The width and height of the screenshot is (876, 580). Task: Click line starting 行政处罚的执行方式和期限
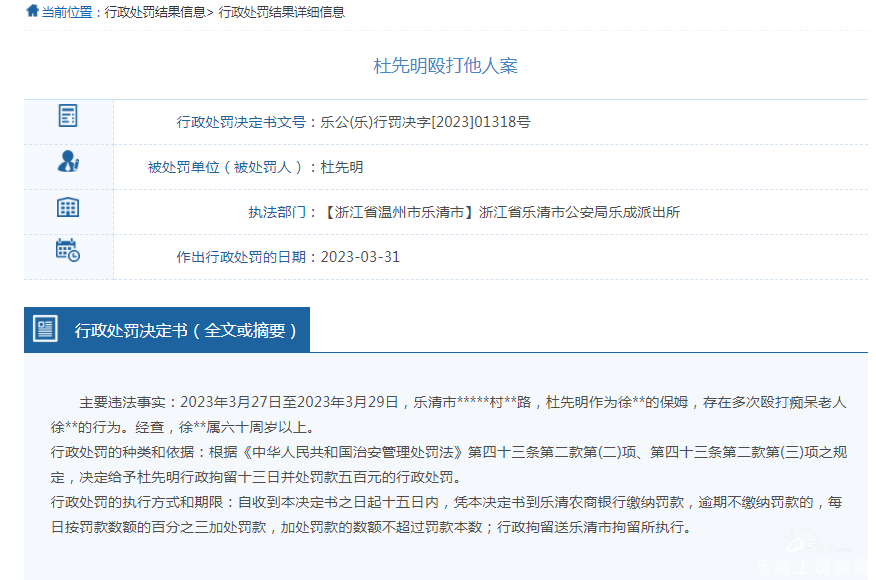[x=446, y=502]
